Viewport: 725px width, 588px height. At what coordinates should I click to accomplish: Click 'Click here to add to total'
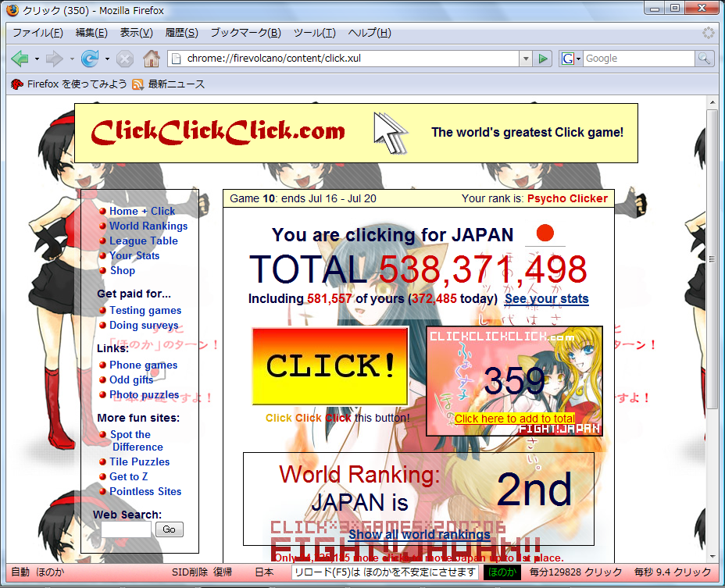[515, 419]
